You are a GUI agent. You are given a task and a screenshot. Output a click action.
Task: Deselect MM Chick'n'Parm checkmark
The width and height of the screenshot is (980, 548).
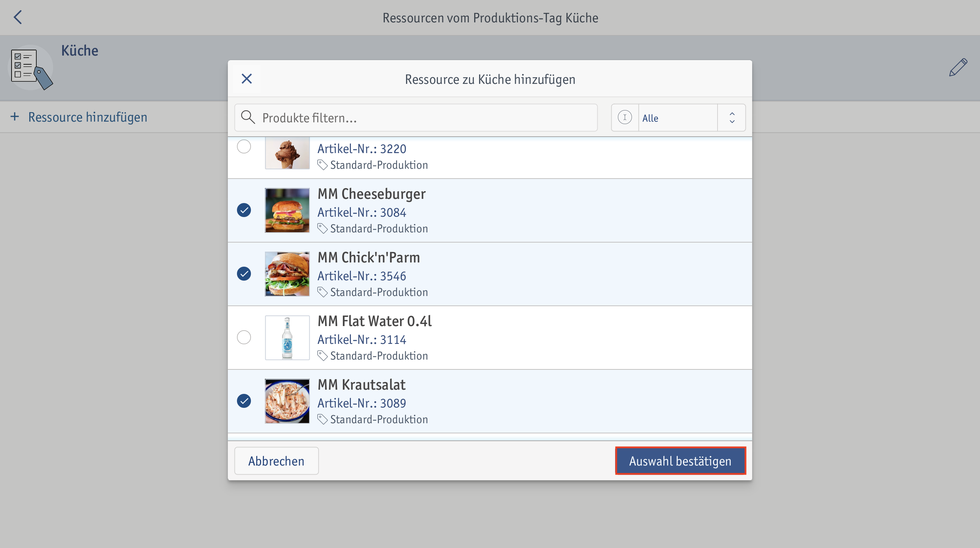coord(244,274)
